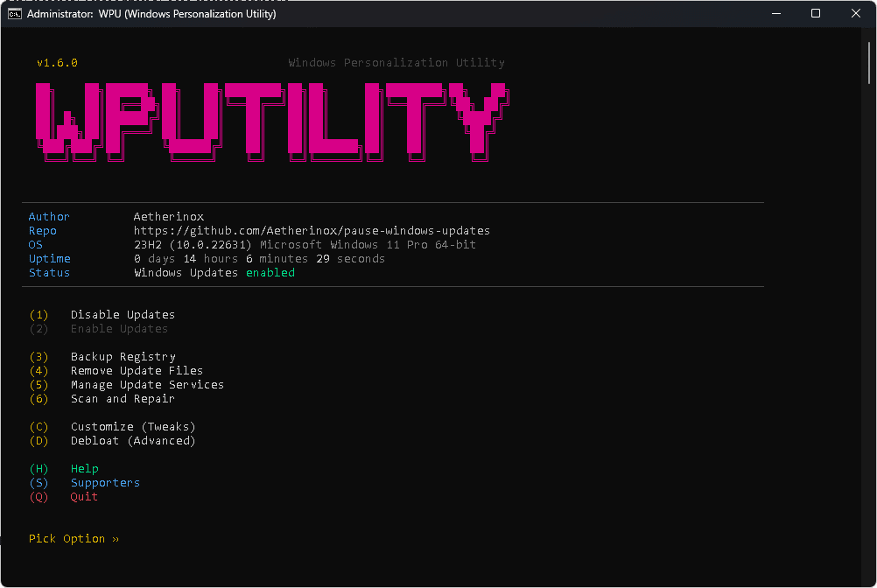Viewport: 877px width, 588px height.
Task: Click the console icon in title bar
Action: click(15, 14)
